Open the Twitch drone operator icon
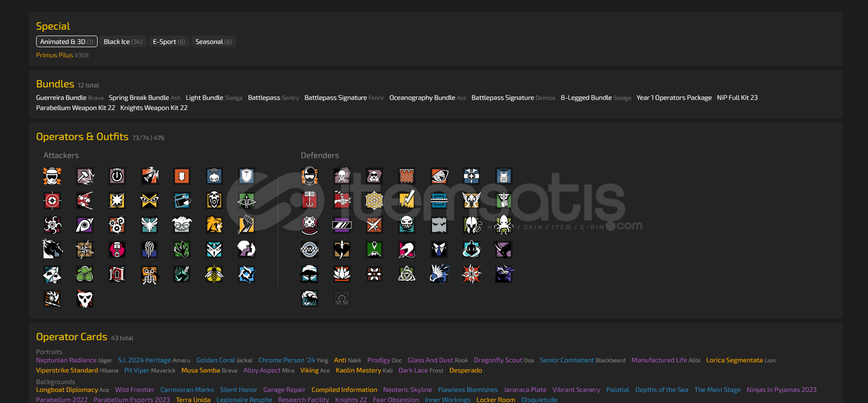868x403 pixels. [214, 176]
